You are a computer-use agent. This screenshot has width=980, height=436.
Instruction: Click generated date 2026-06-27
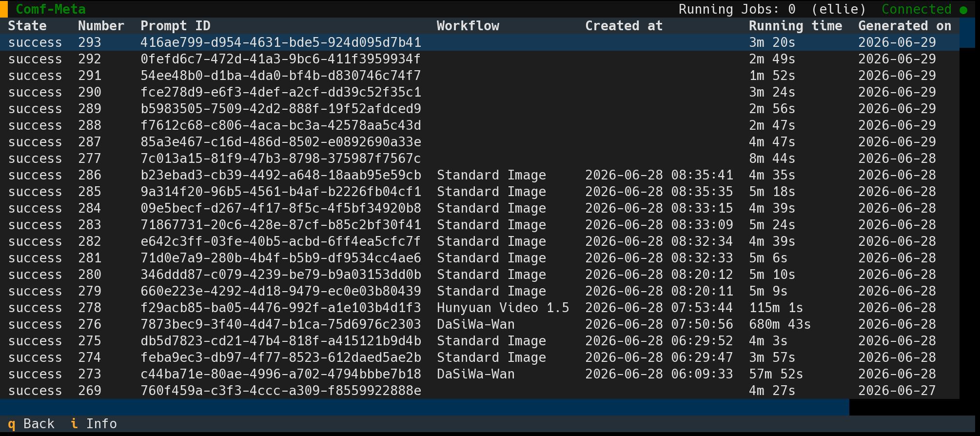pos(897,391)
